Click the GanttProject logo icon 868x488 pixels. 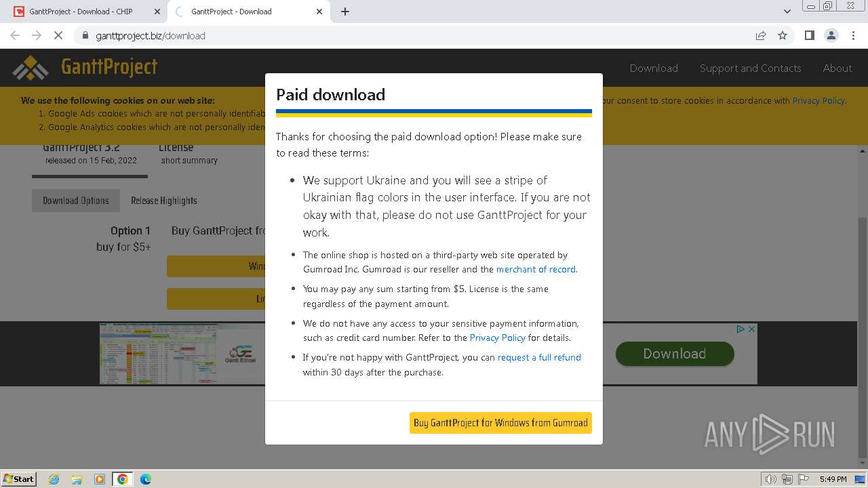(x=31, y=68)
